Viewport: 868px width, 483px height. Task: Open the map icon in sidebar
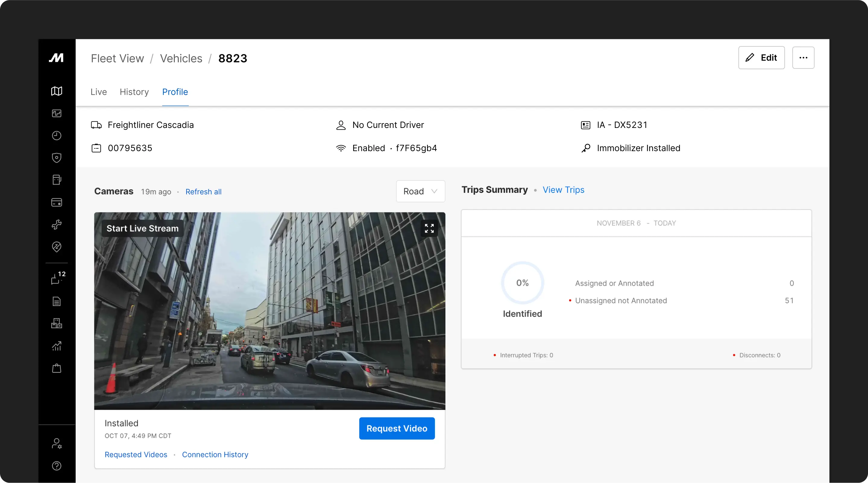tap(57, 91)
